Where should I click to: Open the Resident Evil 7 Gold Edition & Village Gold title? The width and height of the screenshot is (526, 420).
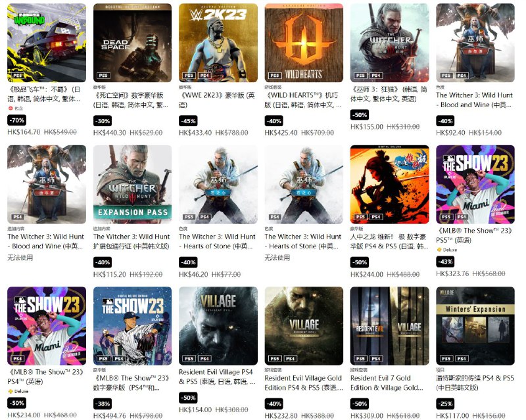click(x=387, y=383)
